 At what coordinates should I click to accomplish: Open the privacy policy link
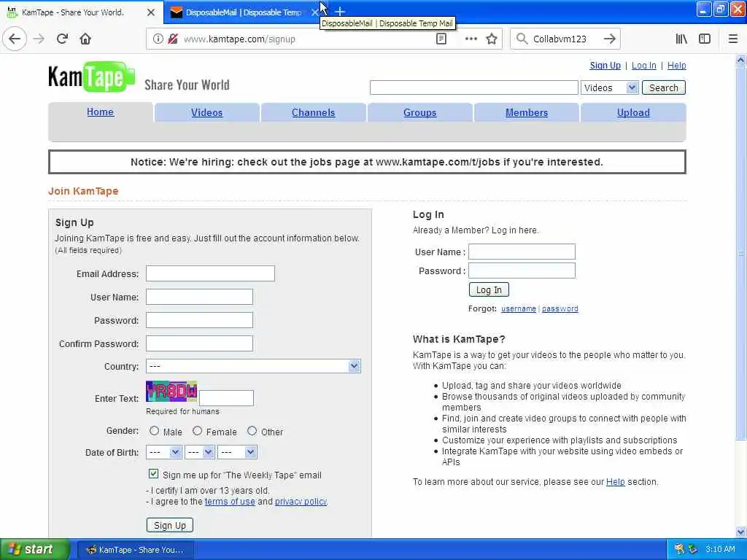(x=301, y=502)
